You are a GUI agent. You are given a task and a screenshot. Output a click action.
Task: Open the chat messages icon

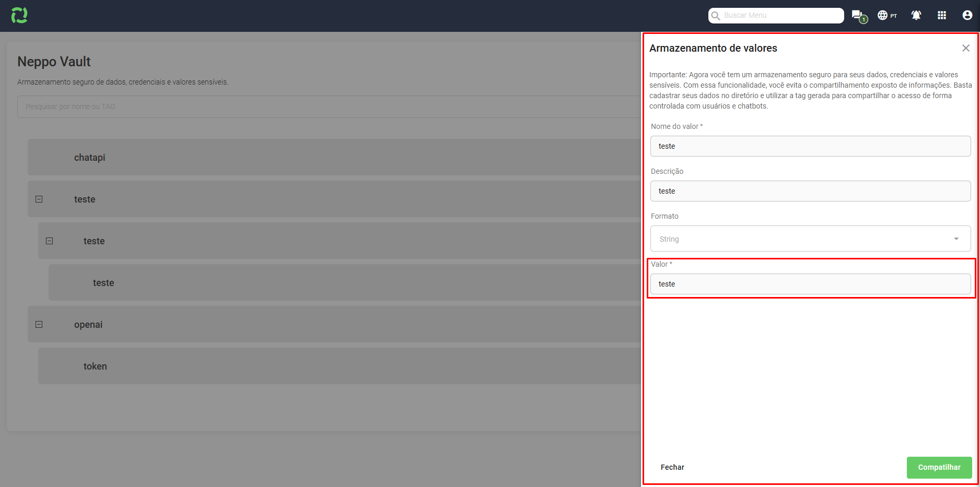[x=858, y=16]
